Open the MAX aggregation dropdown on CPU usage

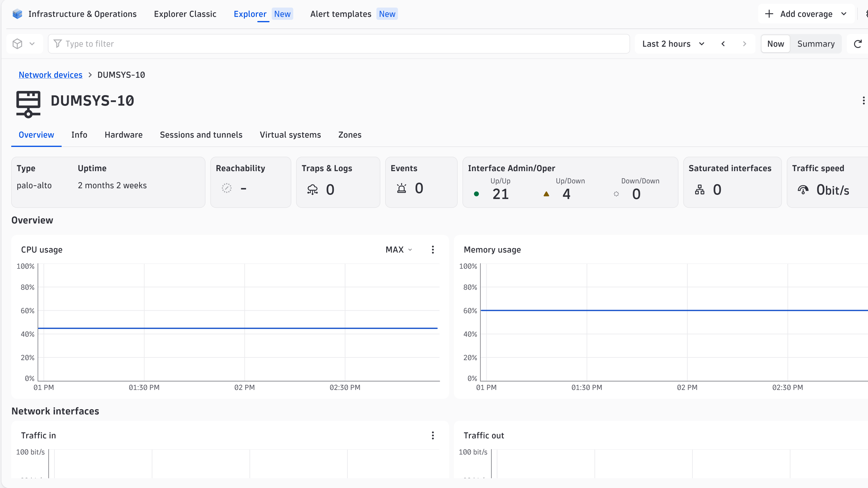[x=399, y=250]
